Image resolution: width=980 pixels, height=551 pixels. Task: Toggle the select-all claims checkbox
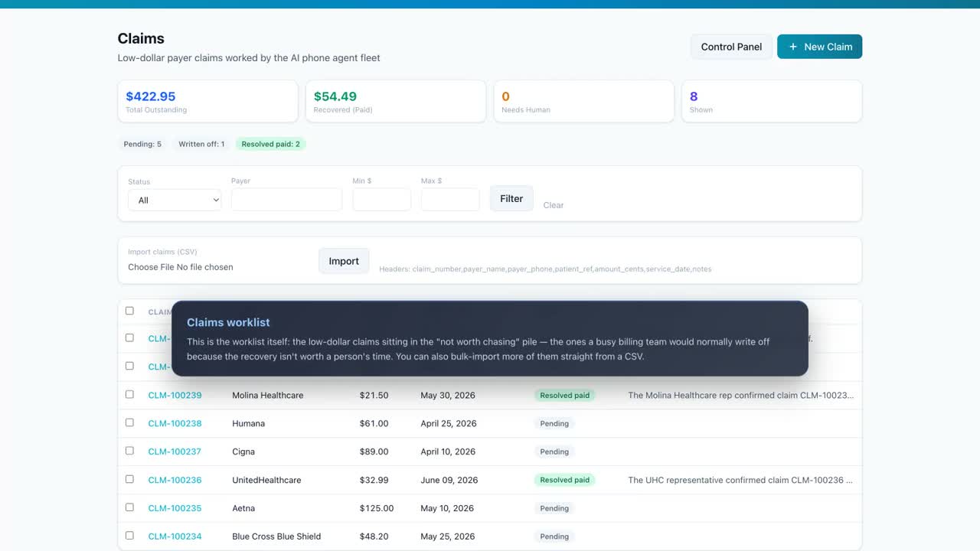pyautogui.click(x=129, y=311)
